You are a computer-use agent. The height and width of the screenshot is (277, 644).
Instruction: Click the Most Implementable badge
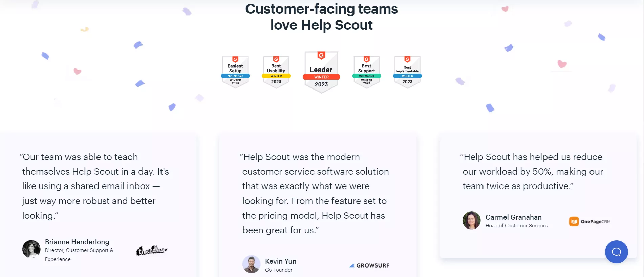tap(407, 72)
